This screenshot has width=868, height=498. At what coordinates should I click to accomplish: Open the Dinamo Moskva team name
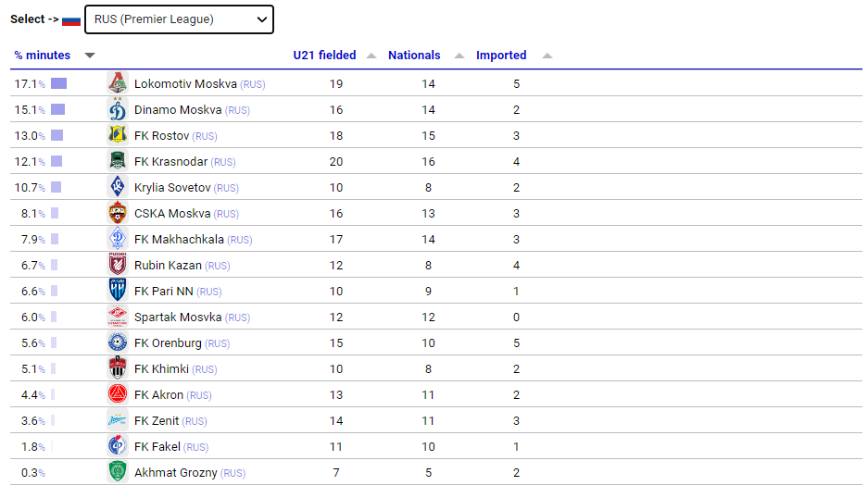click(178, 110)
